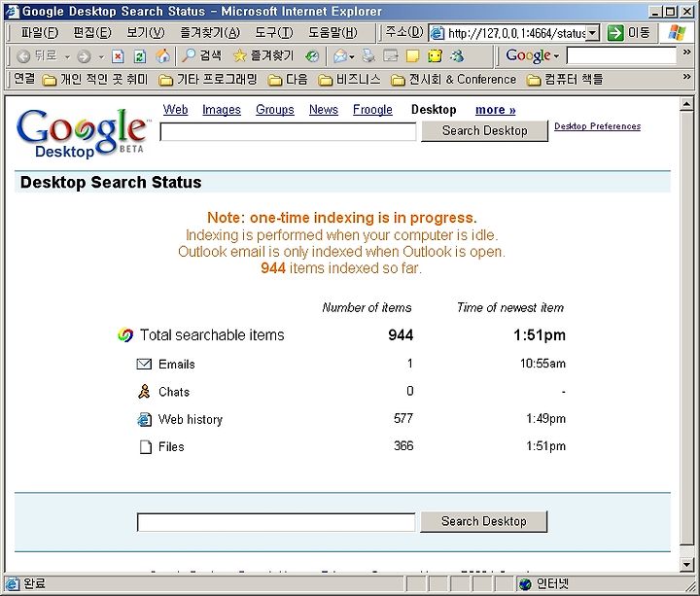Open the Google toolbar dropdown menu
The height and width of the screenshot is (596, 700).
coord(533,55)
